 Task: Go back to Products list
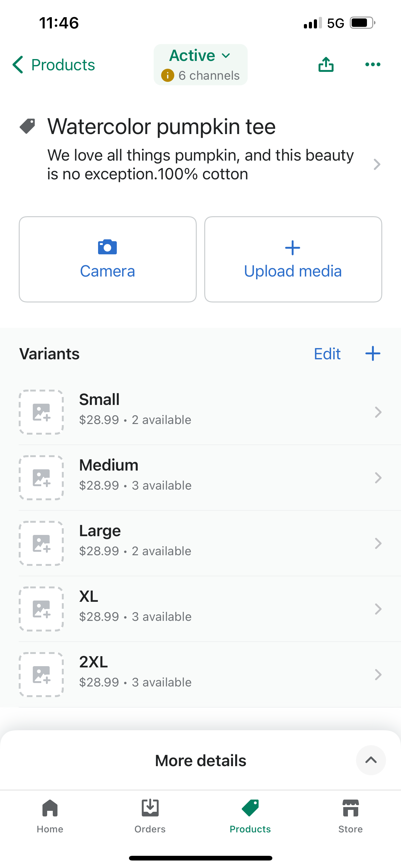pos(54,65)
